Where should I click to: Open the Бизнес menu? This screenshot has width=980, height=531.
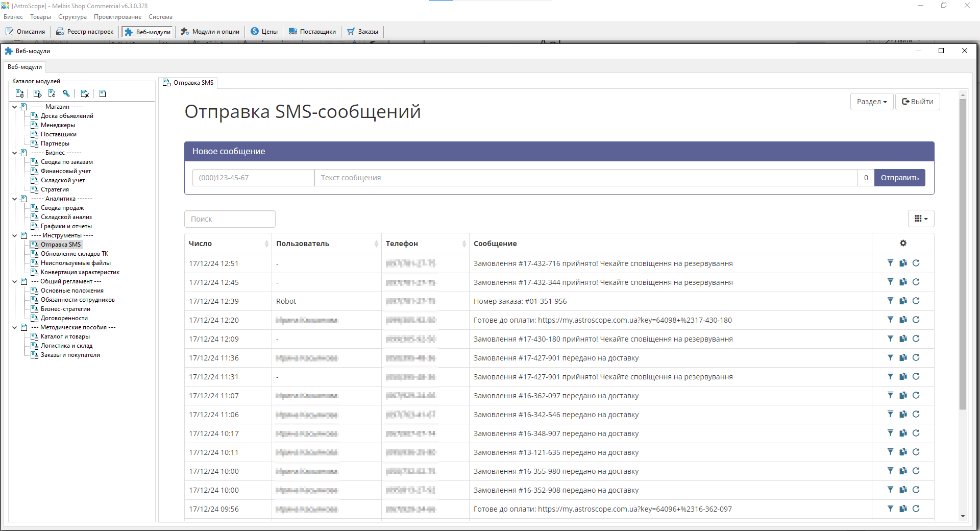point(13,17)
